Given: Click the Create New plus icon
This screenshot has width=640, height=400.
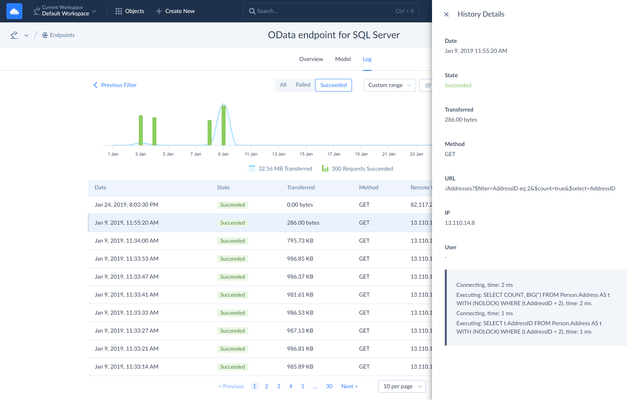Looking at the screenshot, I should coord(159,11).
